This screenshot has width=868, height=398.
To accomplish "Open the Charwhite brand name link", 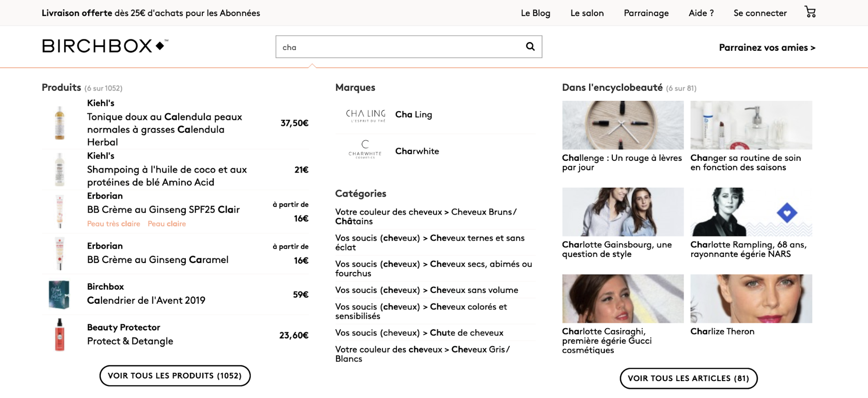I will tap(417, 151).
